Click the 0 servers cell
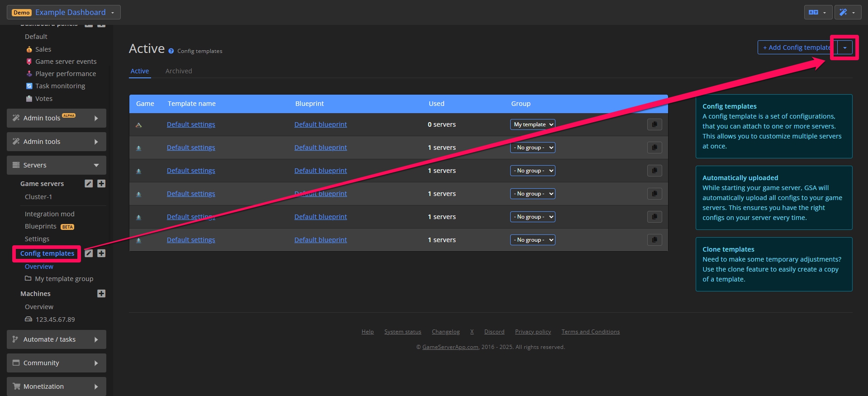868x396 pixels. pyautogui.click(x=442, y=124)
